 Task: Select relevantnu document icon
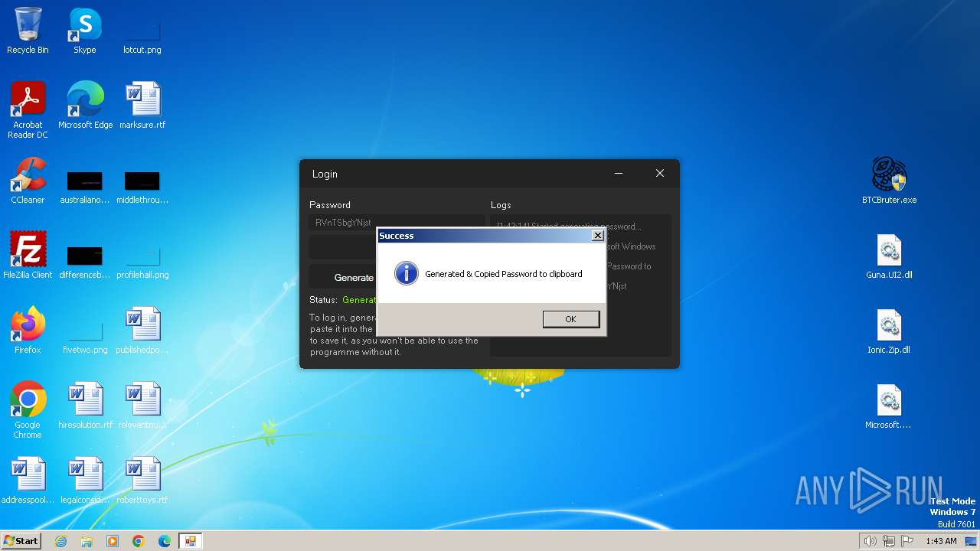(142, 406)
